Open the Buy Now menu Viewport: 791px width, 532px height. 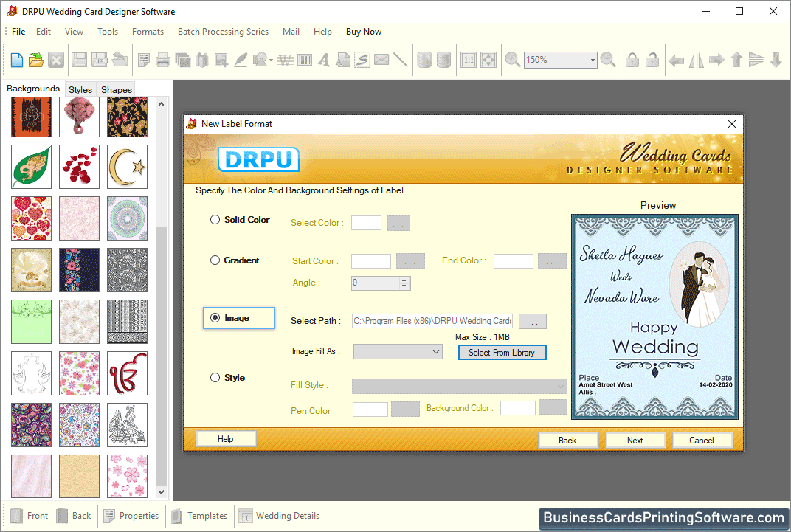coord(364,31)
